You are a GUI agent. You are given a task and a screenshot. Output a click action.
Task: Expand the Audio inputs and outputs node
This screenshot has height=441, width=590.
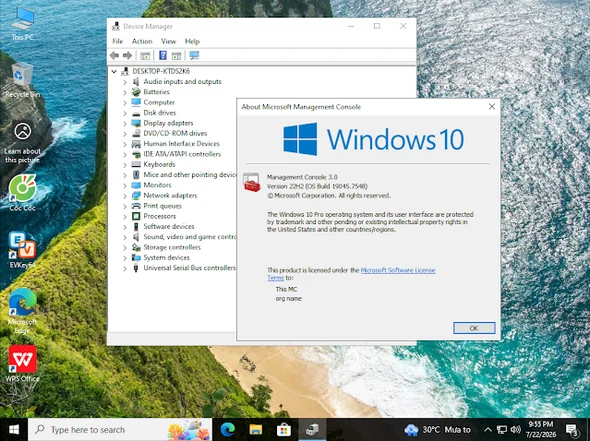coord(125,82)
